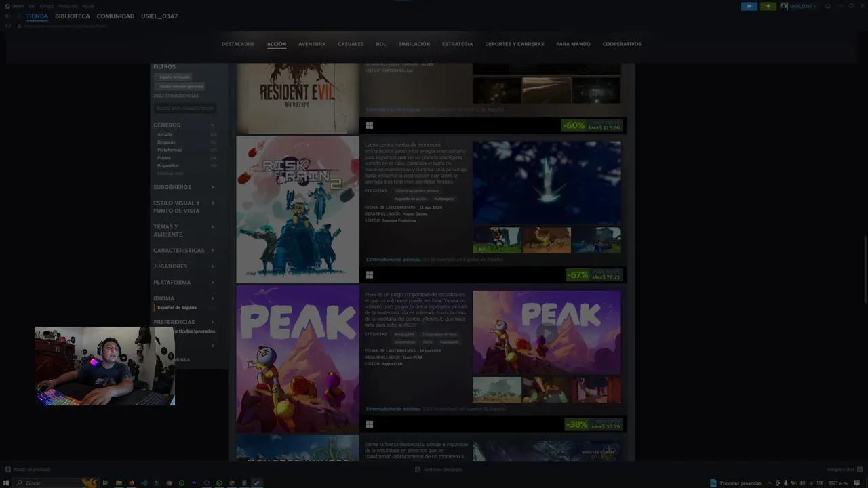Click Risk of Rain 2 -67% price button
The height and width of the screenshot is (488, 868).
click(595, 275)
